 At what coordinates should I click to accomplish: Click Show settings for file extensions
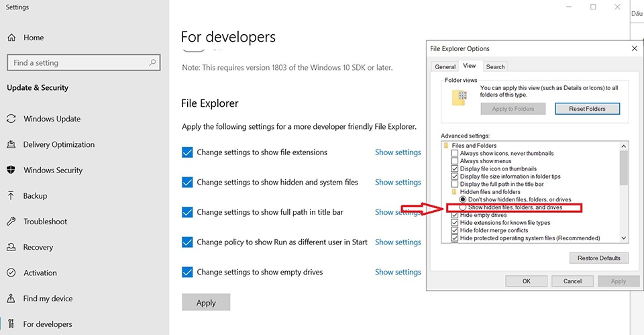(398, 152)
